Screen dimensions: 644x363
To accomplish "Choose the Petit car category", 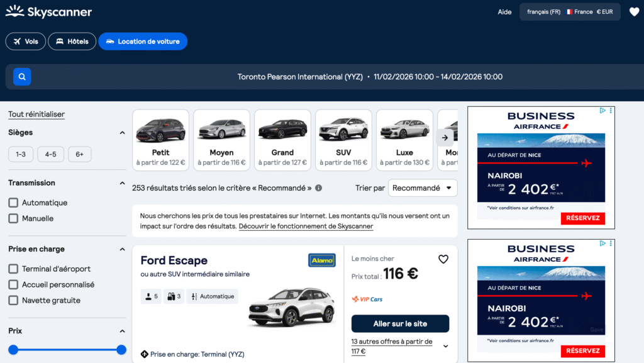I will (x=160, y=140).
